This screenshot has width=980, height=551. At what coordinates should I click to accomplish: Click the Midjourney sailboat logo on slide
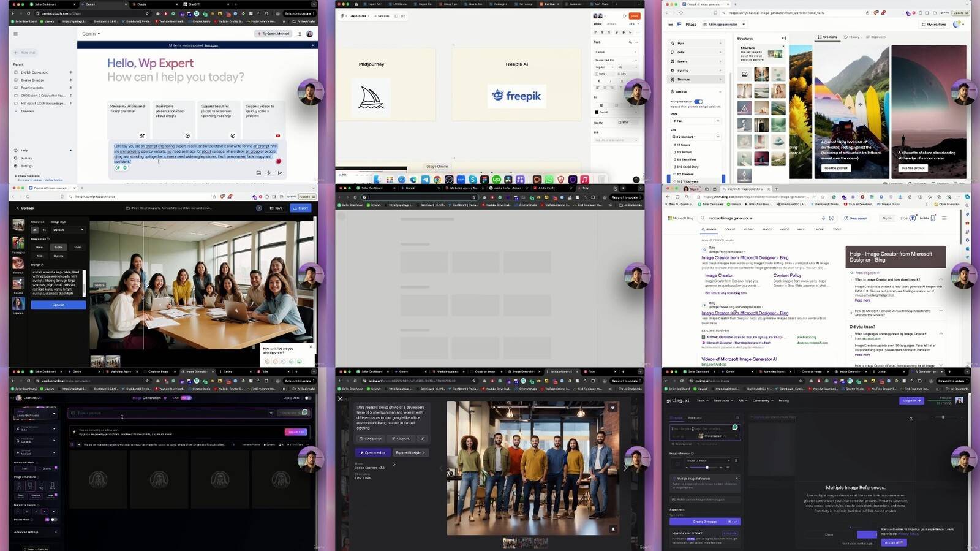coord(371,97)
